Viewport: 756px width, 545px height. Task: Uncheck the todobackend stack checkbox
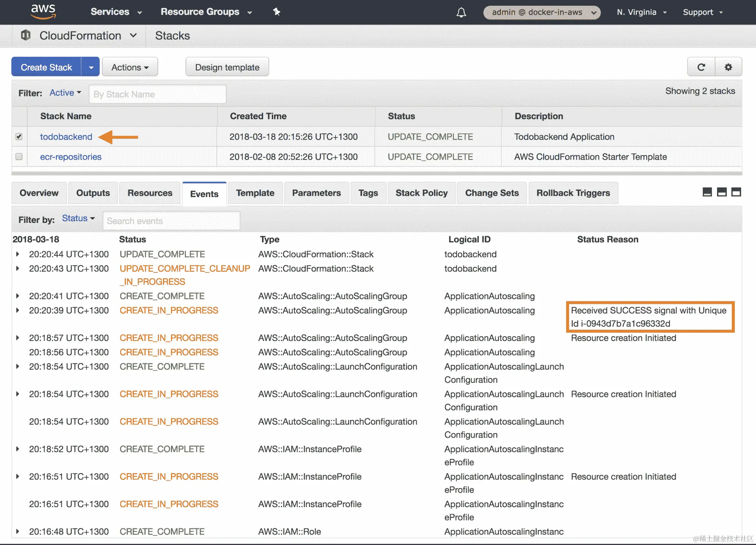(x=19, y=137)
